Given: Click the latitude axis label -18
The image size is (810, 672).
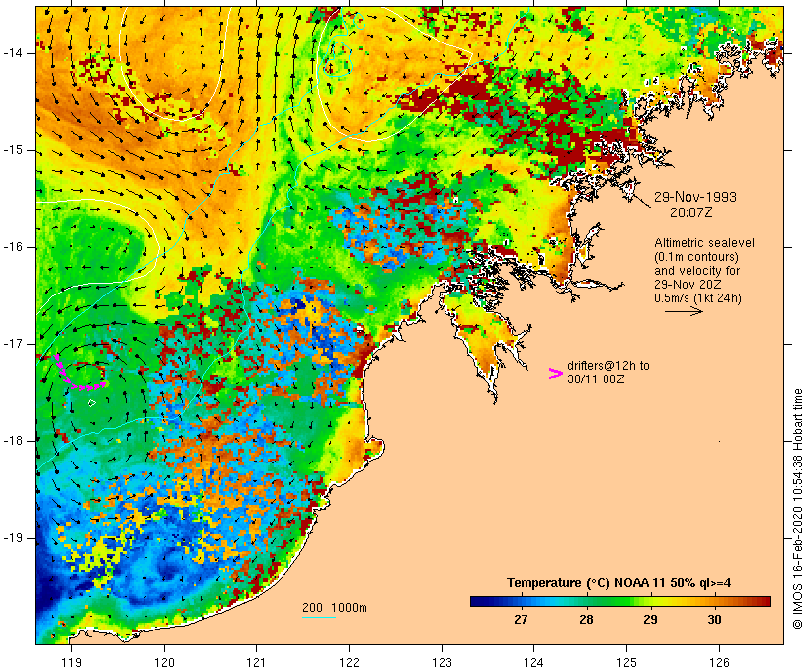Looking at the screenshot, I should [x=12, y=441].
